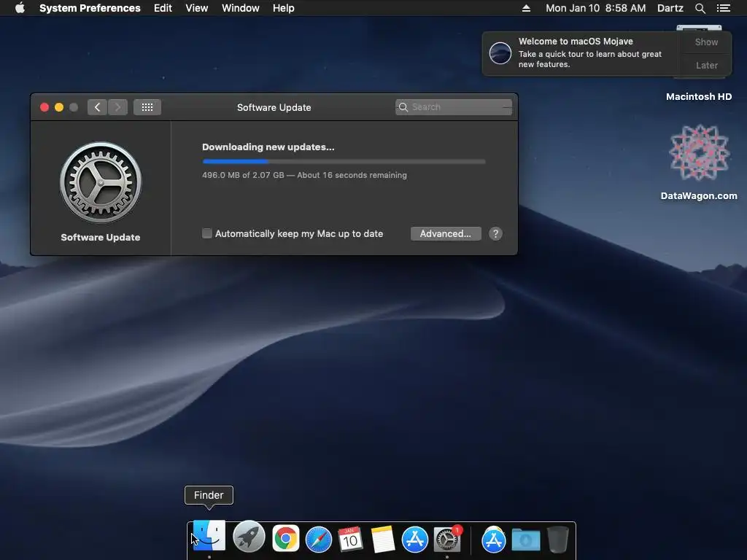Minimize the Software Update window

pos(59,107)
